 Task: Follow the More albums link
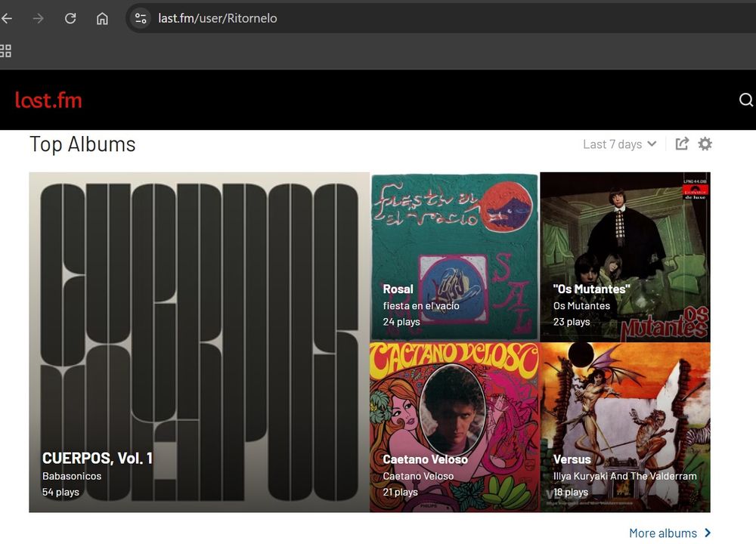[x=670, y=533]
